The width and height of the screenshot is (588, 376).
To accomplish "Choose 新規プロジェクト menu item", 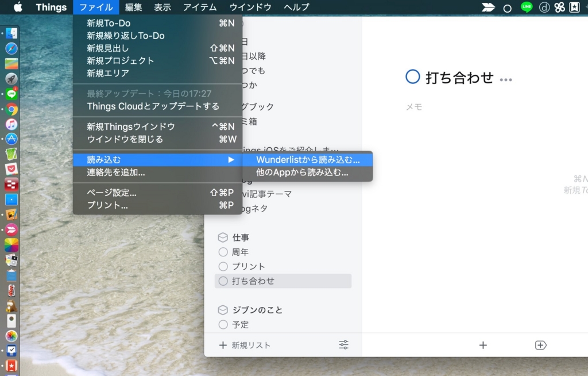I will click(x=157, y=60).
